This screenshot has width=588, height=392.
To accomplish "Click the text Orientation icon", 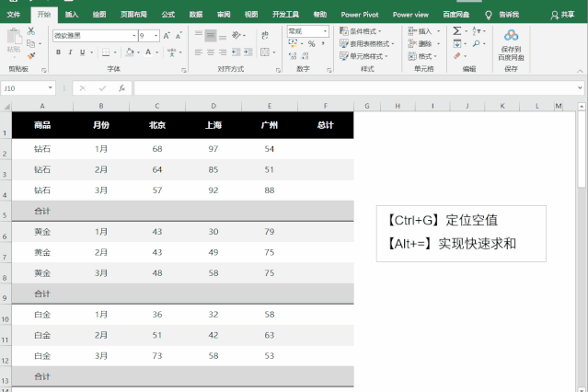I will 236,35.
